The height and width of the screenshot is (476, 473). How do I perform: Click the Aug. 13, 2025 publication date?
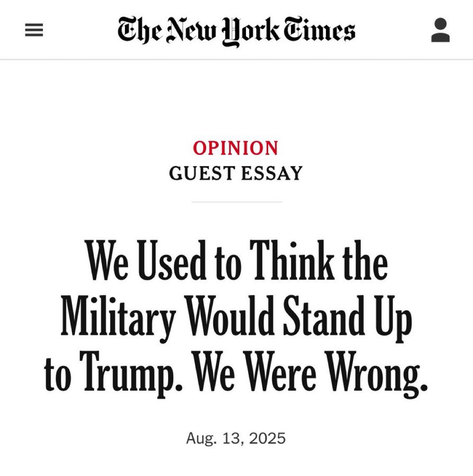[x=235, y=438]
